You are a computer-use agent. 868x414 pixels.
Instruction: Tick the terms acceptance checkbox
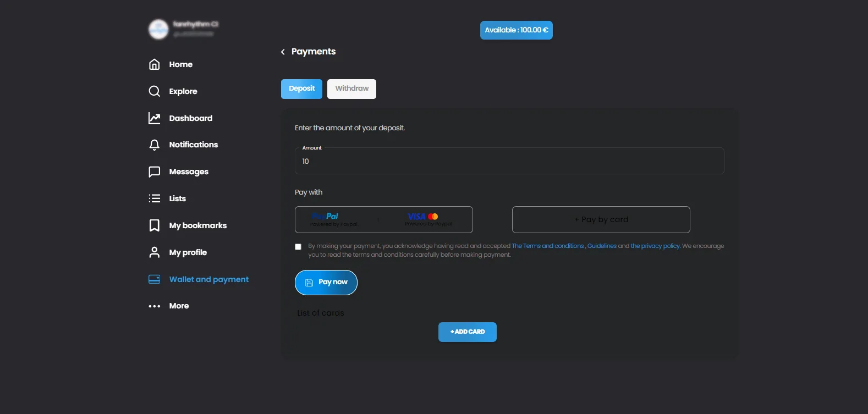tap(298, 247)
